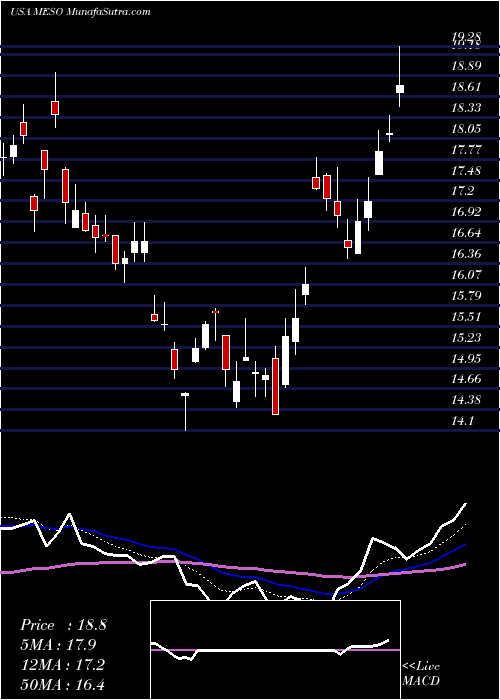Click the 14.66 price axis label
The width and height of the screenshot is (500, 700).
[x=466, y=379]
